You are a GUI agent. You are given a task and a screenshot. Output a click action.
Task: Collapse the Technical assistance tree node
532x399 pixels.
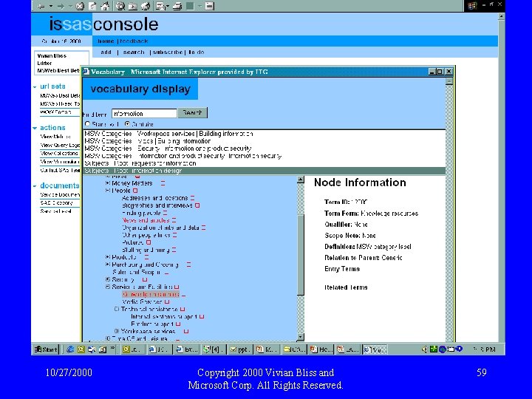click(x=117, y=309)
